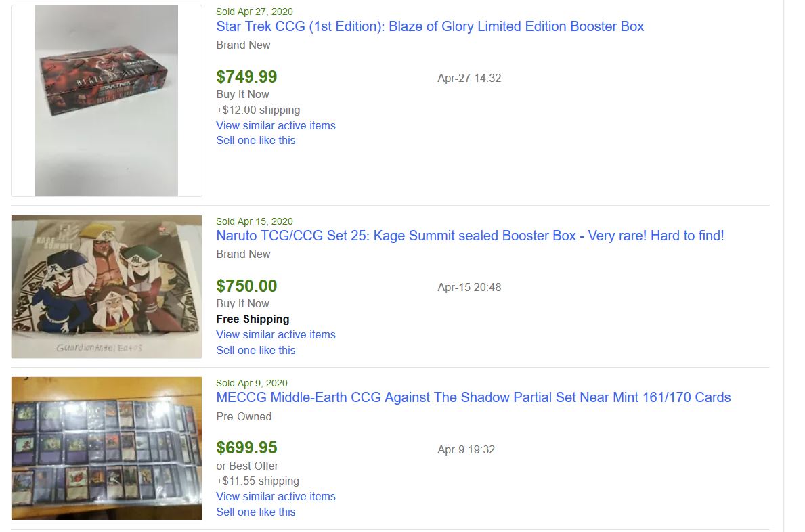Screen dimensions: 805x532
Task: Click the $750.00 sold price
Action: pyautogui.click(x=246, y=286)
